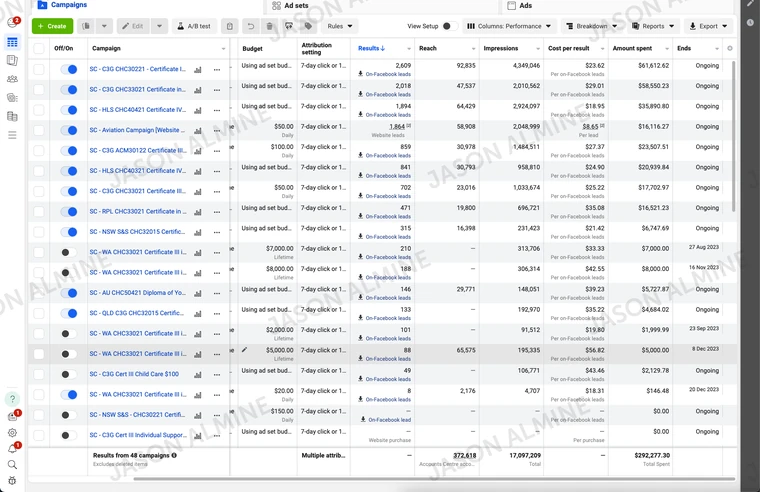Tick checkbox for SC - C3G CHC30221 campaign
This screenshot has height=492, width=760.
coord(39,69)
